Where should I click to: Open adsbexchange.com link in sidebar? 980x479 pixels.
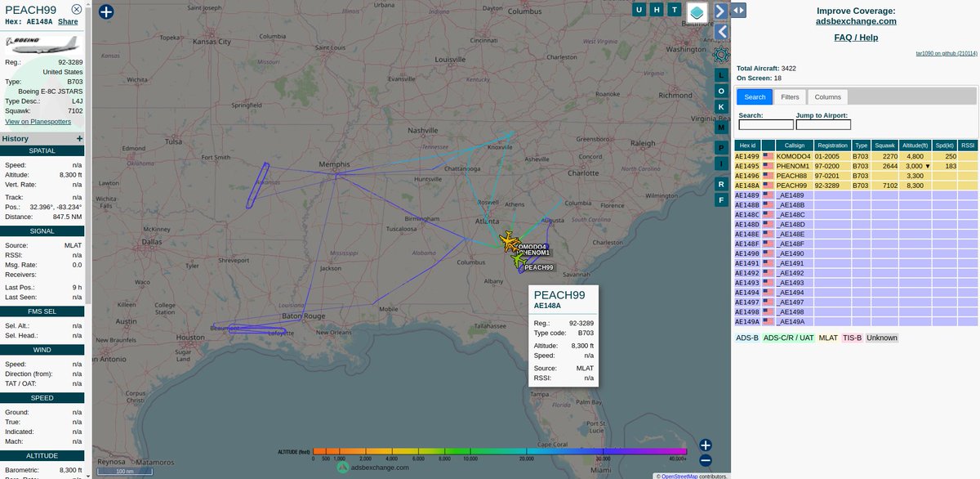(856, 21)
